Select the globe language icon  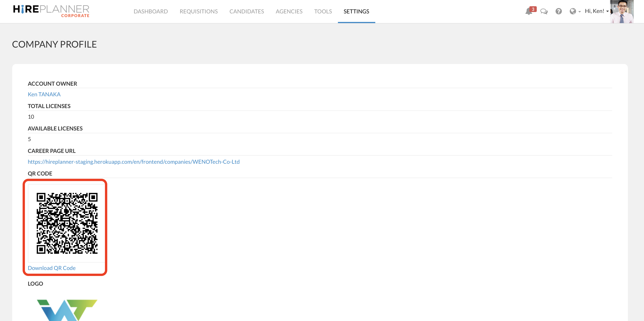pyautogui.click(x=573, y=12)
